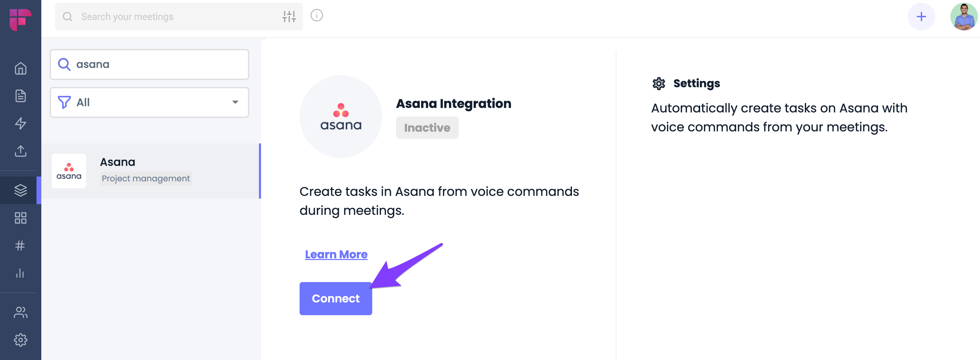Open the Team members icon
Viewport: 980px width, 360px height.
(x=21, y=312)
